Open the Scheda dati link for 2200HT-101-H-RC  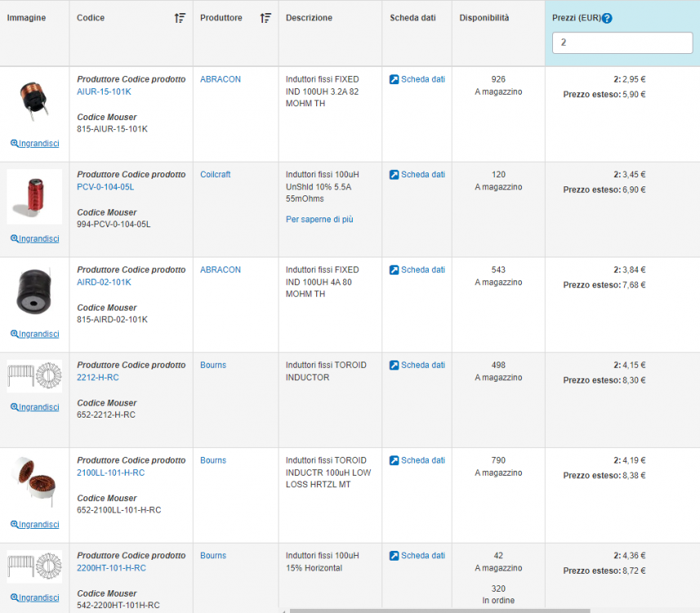click(417, 556)
